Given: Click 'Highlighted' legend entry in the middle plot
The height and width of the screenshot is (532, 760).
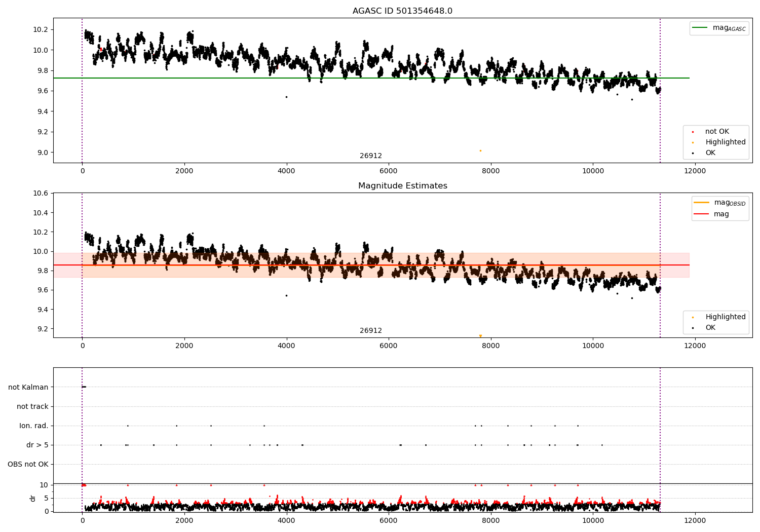Looking at the screenshot, I should 719,317.
